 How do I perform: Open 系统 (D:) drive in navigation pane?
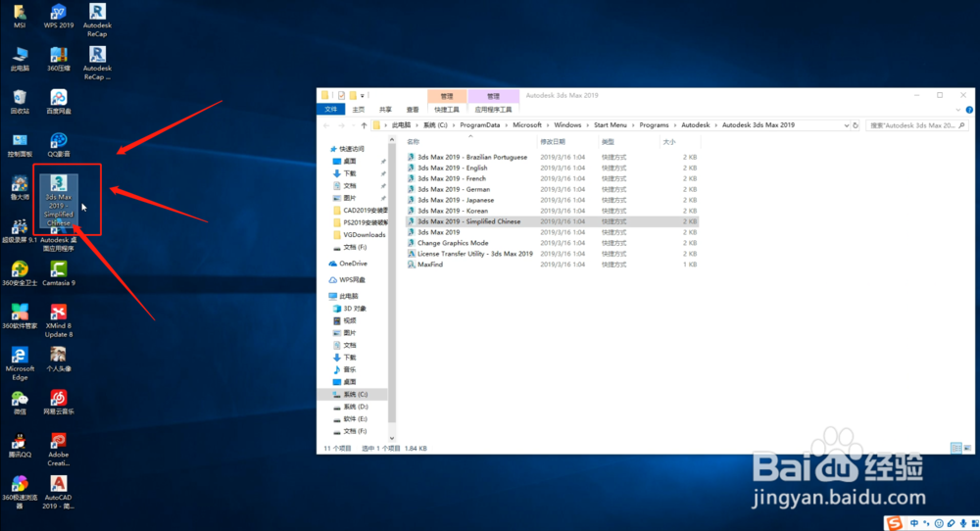pyautogui.click(x=355, y=407)
